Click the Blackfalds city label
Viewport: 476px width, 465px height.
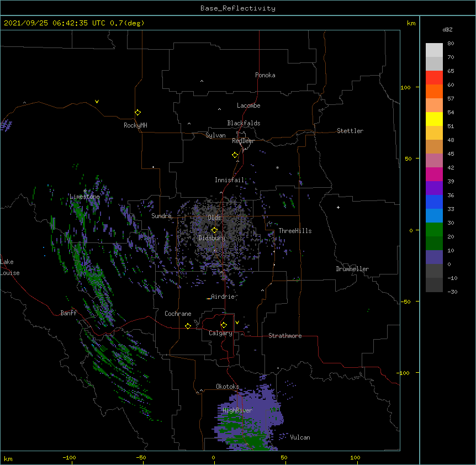tap(244, 123)
